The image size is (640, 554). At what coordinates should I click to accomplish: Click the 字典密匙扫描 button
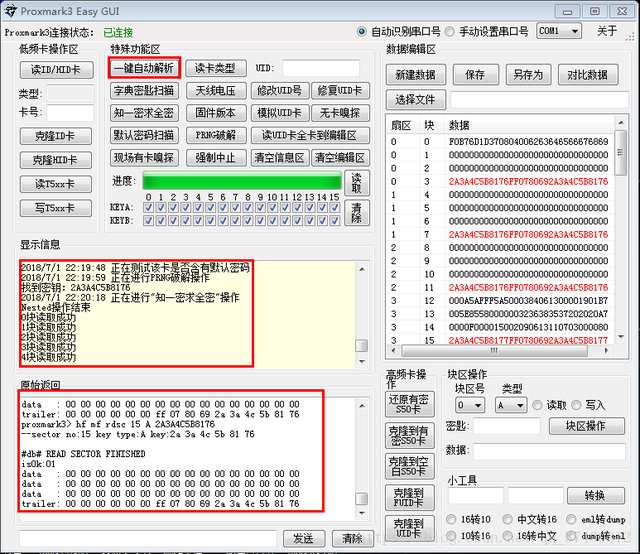pos(144,91)
